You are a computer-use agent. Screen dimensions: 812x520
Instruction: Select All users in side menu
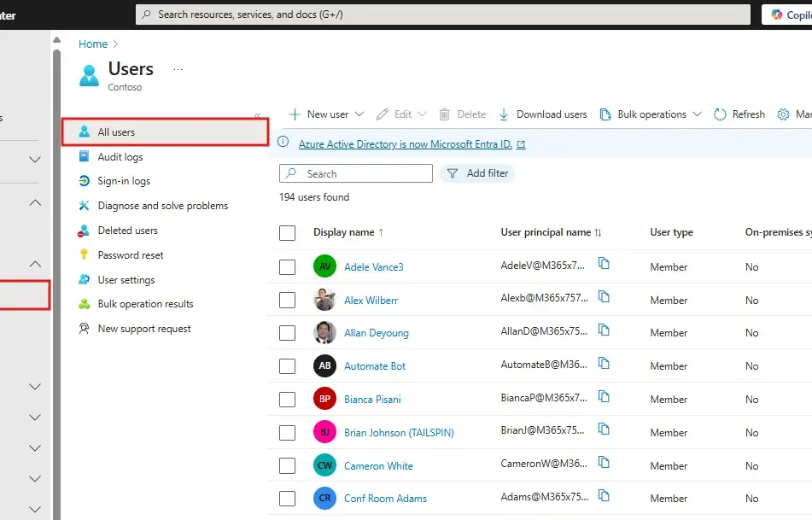(x=165, y=131)
